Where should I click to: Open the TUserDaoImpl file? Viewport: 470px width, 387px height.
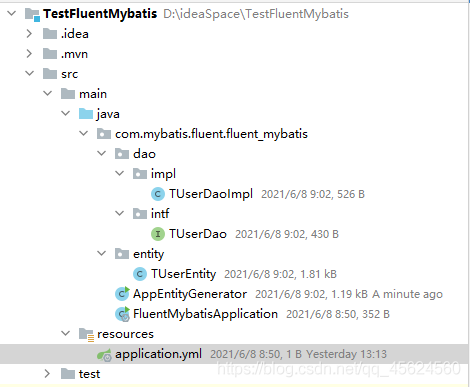tap(211, 194)
